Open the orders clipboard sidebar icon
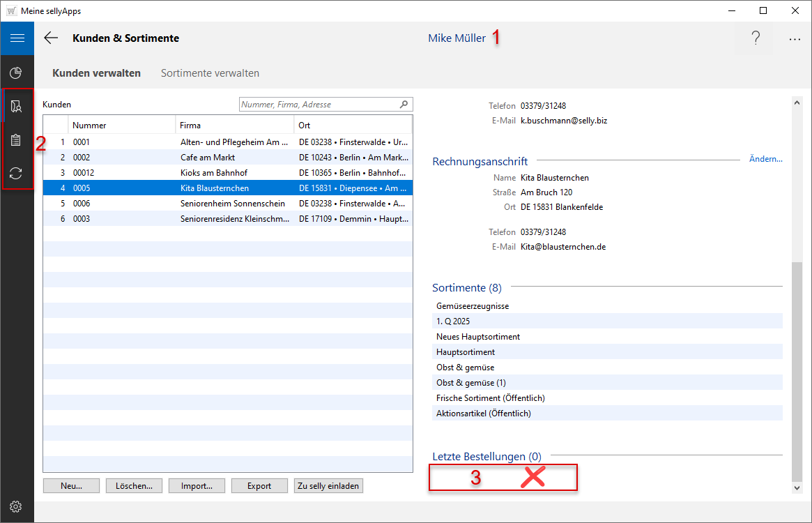 click(x=16, y=140)
